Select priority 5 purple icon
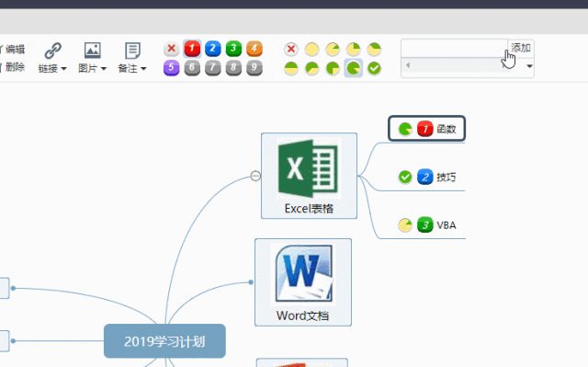The image size is (588, 367). point(172,68)
